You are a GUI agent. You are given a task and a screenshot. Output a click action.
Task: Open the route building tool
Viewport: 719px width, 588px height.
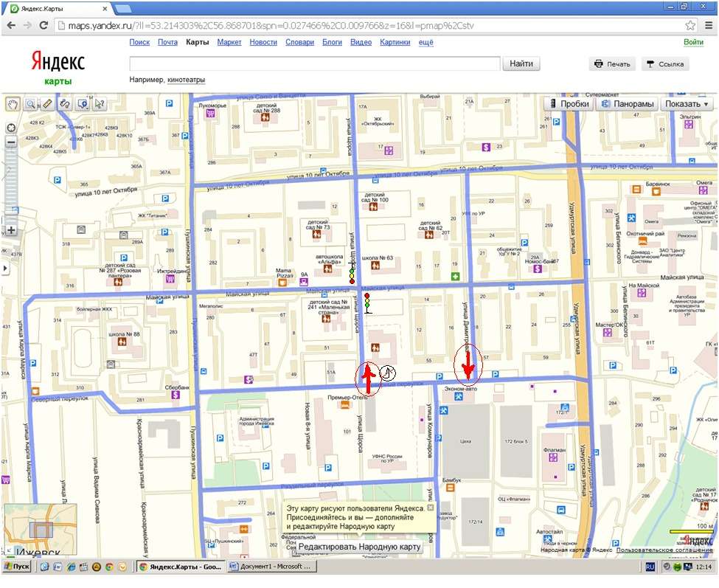click(65, 104)
